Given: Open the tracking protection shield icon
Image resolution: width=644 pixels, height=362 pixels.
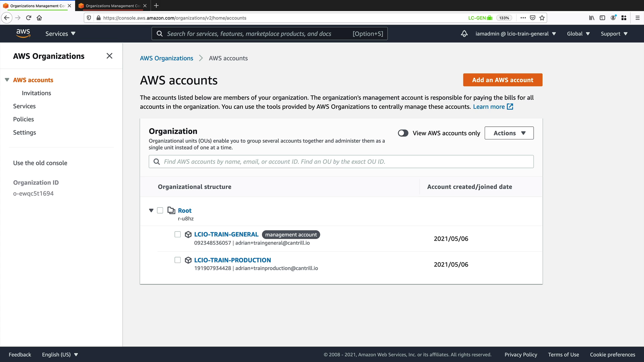Looking at the screenshot, I should (89, 18).
